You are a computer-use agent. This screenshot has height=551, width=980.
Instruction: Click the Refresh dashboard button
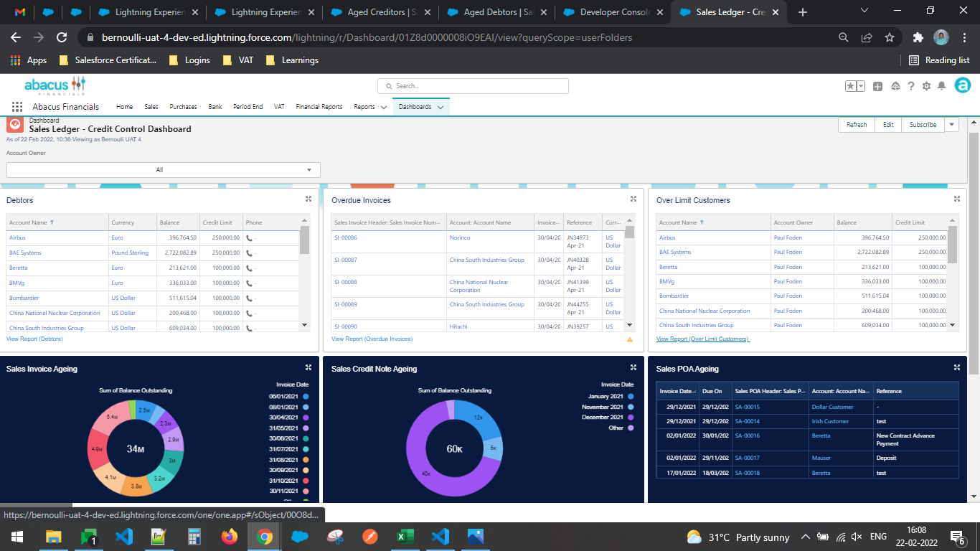(x=856, y=124)
